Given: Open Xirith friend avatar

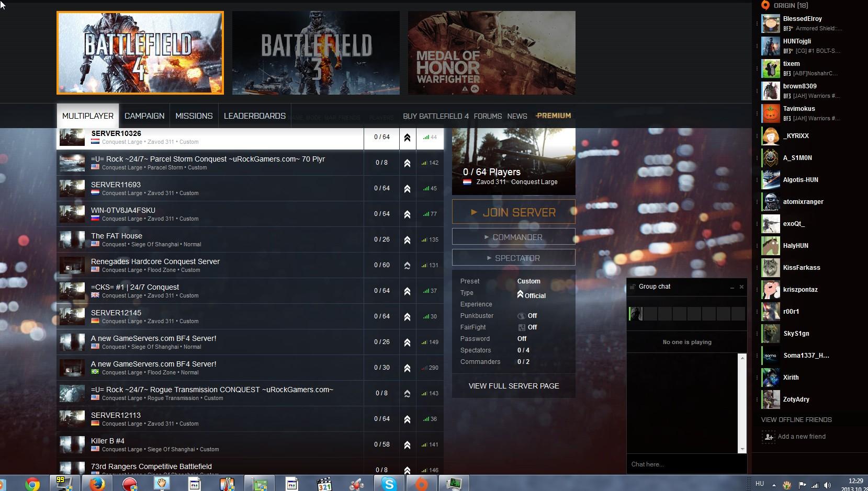Looking at the screenshot, I should (x=770, y=378).
